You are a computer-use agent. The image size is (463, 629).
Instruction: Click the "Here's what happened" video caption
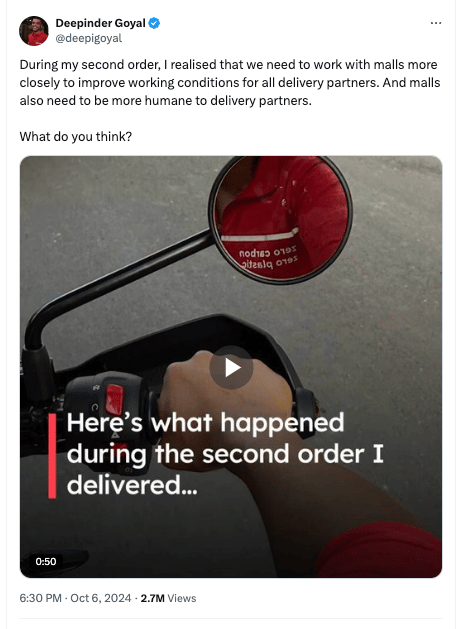[x=225, y=454]
